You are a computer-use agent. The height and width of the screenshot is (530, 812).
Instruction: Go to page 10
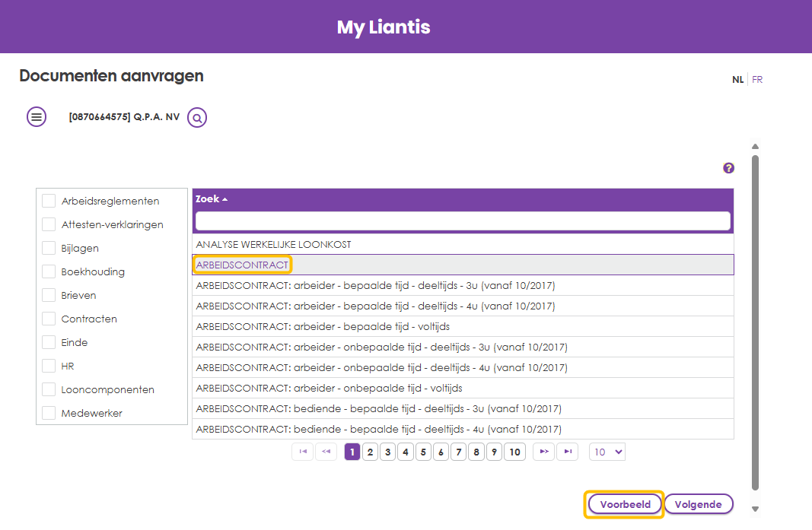(x=514, y=452)
